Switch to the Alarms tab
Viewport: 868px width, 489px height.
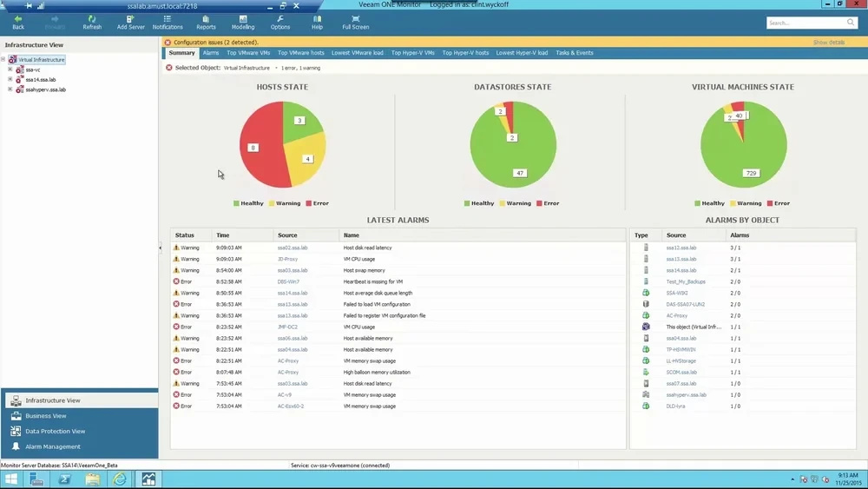pyautogui.click(x=210, y=53)
